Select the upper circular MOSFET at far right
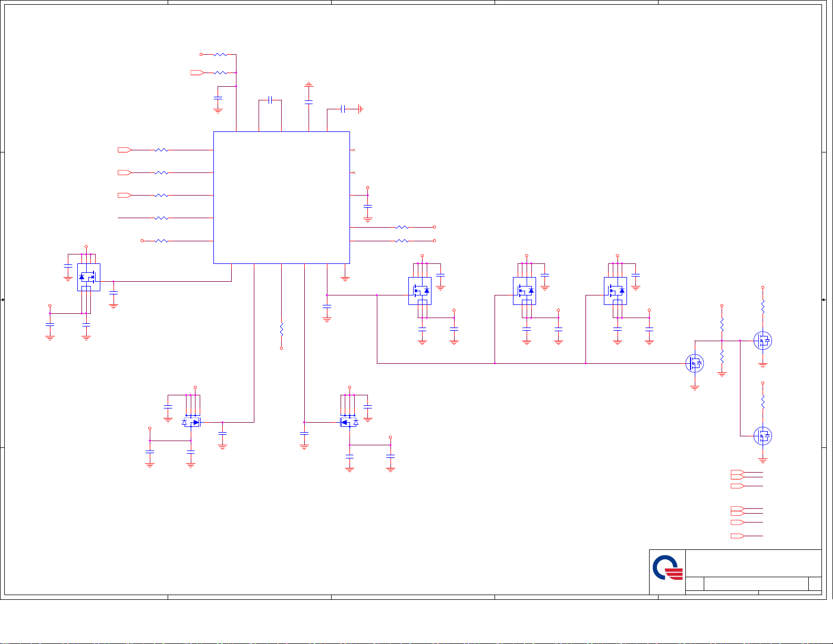This screenshot has height=644, width=833. point(763,341)
